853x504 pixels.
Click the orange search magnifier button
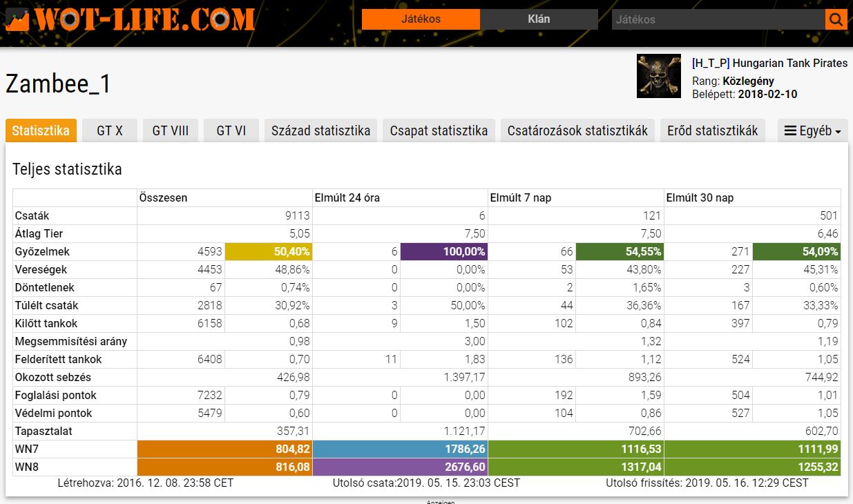coord(836,19)
